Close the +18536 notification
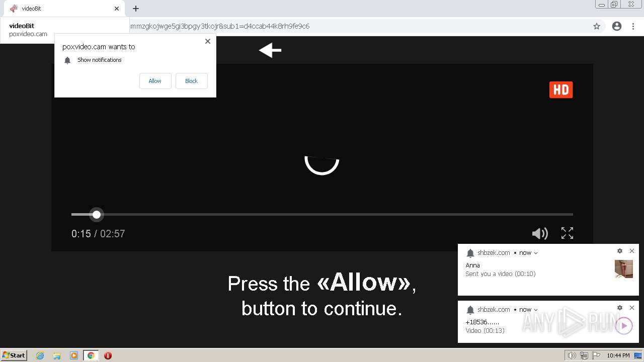Viewport: 644px width, 362px height. coord(632,308)
